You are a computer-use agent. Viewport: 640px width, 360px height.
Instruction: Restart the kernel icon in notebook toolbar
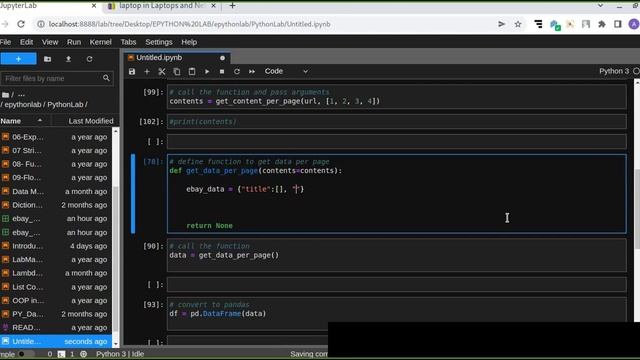pos(237,71)
